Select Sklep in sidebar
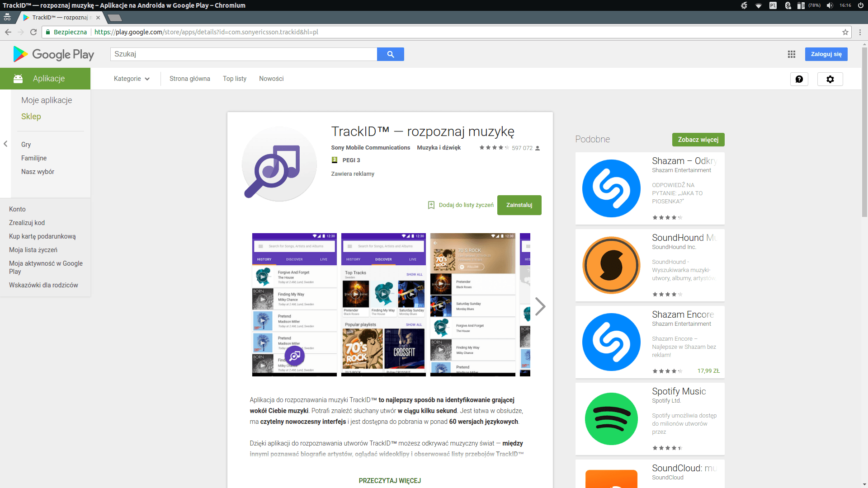The height and width of the screenshot is (488, 868). (x=31, y=117)
